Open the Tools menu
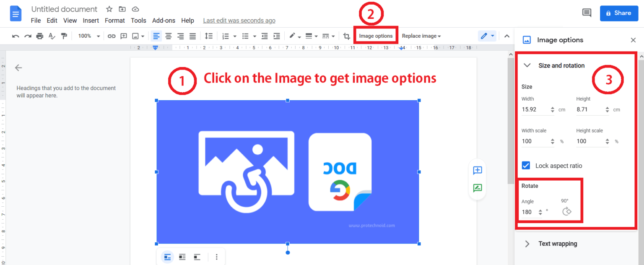 point(138,20)
